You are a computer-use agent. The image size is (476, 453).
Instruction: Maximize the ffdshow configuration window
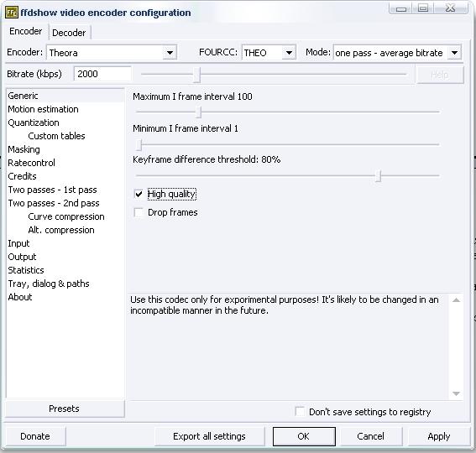[423, 8]
